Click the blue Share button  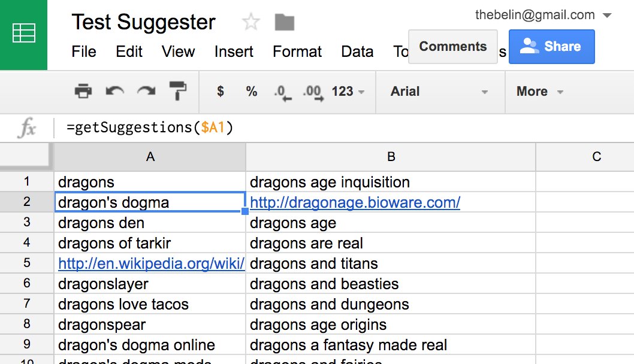click(x=551, y=47)
